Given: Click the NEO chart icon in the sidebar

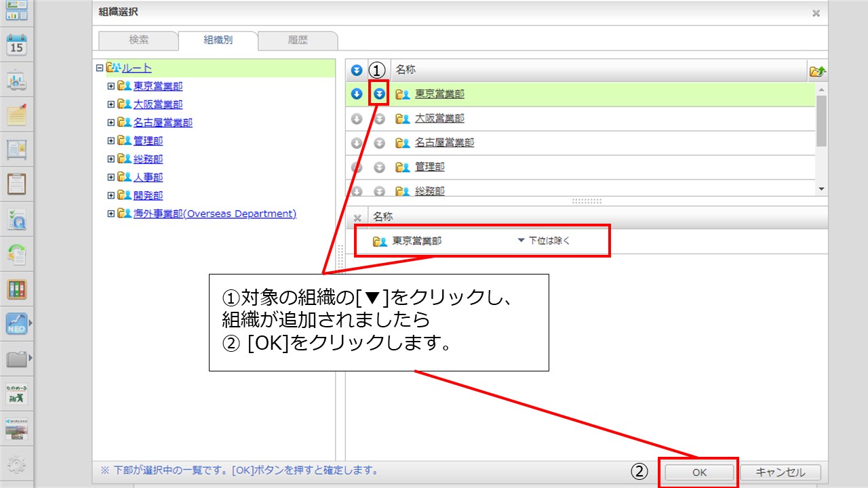Looking at the screenshot, I should [x=16, y=323].
